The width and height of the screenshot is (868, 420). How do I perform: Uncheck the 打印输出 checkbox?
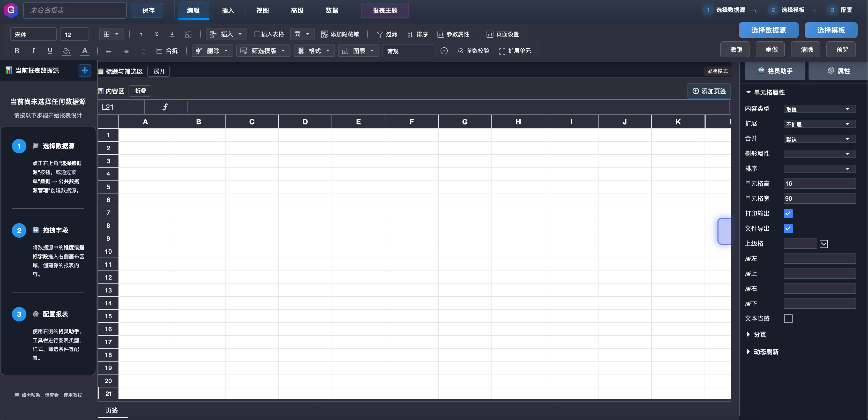788,214
